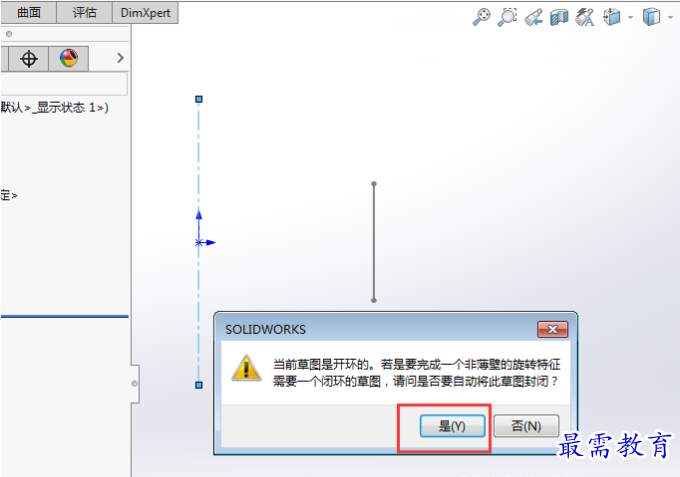Expand more manager tabs with chevron
Image resolution: width=680 pixels, height=477 pixels.
(121, 58)
